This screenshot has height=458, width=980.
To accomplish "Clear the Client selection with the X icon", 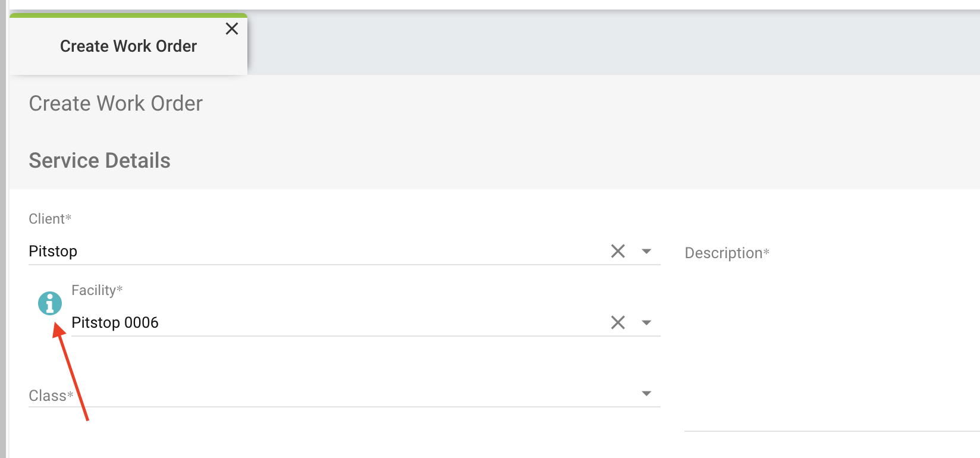I will [x=617, y=250].
